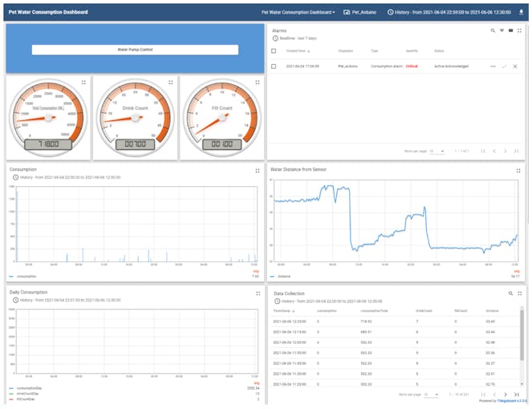Acknowledge the Consumption alarm check icon
Viewport: 532px width, 409px height.
tap(504, 67)
